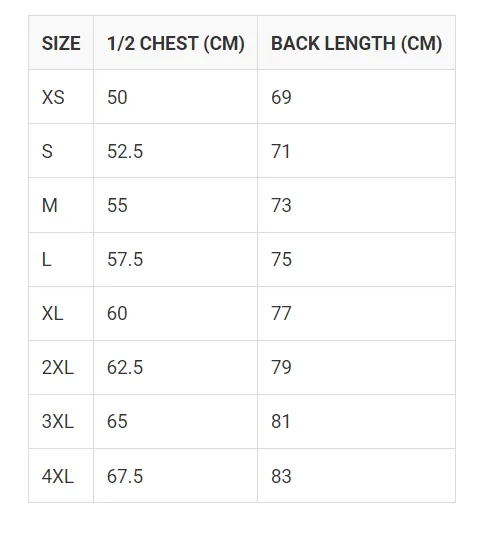Click the 1/2 CHEST (CM) header

pyautogui.click(x=176, y=43)
